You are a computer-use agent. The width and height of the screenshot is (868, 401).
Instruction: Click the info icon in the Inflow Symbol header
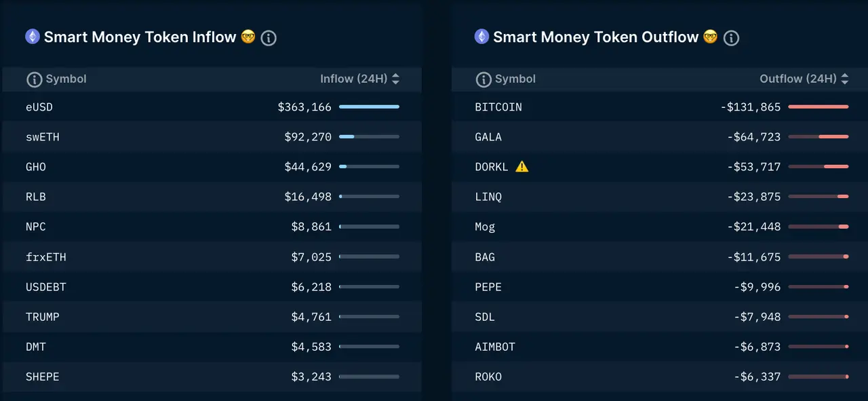[x=35, y=79]
